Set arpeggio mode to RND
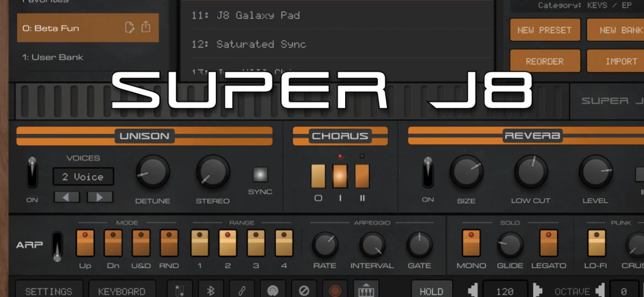The image size is (644, 297). (x=169, y=243)
